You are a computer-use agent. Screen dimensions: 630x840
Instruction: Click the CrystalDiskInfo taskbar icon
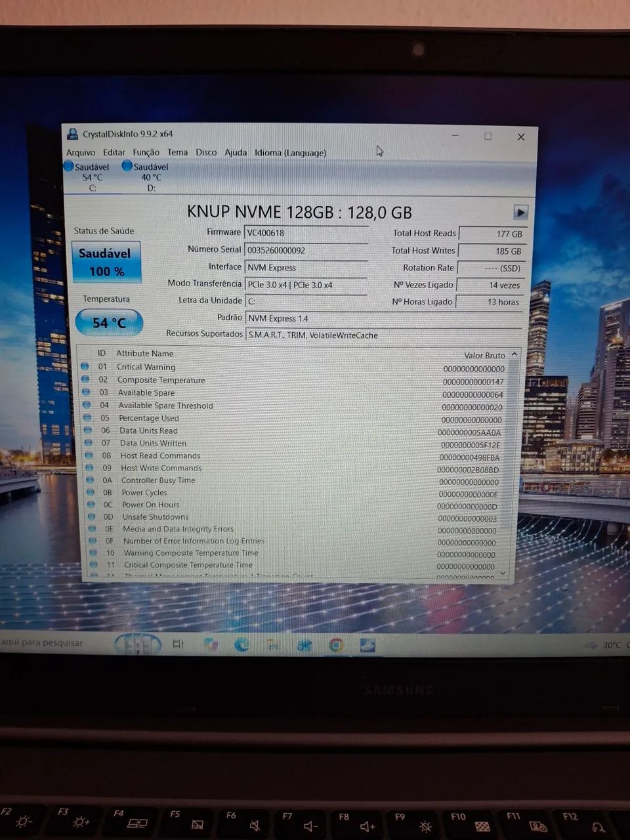(367, 646)
